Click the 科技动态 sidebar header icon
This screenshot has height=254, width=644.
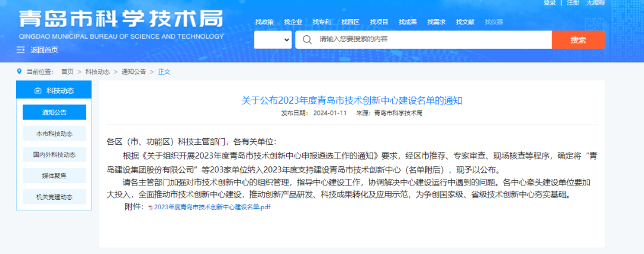coord(38,91)
